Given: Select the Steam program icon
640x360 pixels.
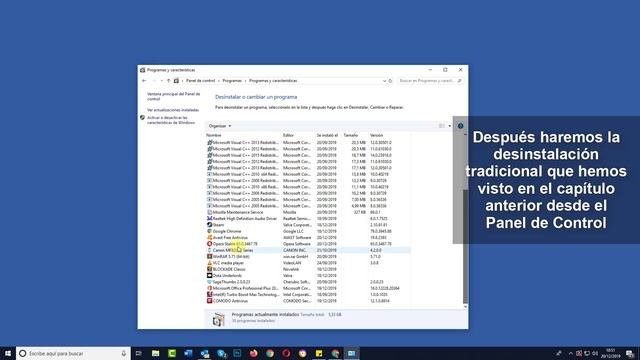Looking at the screenshot, I should pos(209,225).
